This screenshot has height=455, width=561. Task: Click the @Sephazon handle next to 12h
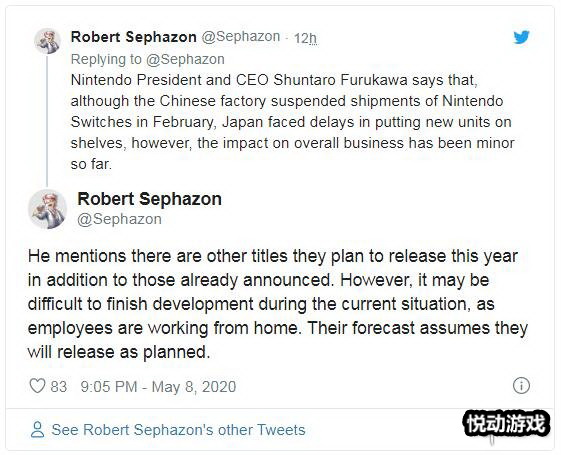240,37
